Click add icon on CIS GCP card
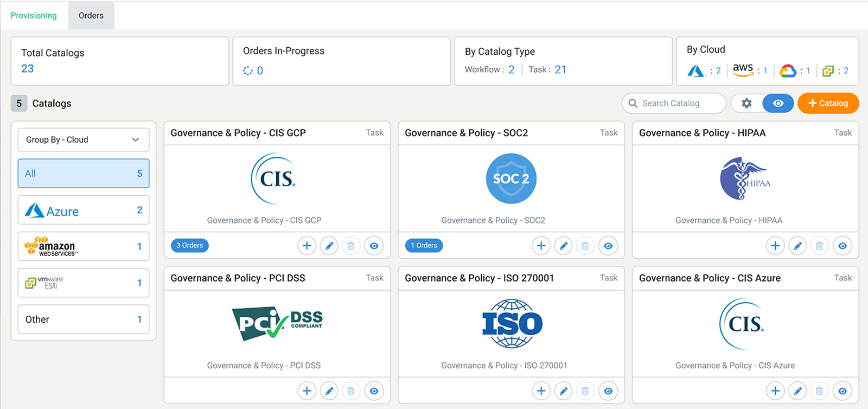This screenshot has width=868, height=409. pyautogui.click(x=307, y=246)
